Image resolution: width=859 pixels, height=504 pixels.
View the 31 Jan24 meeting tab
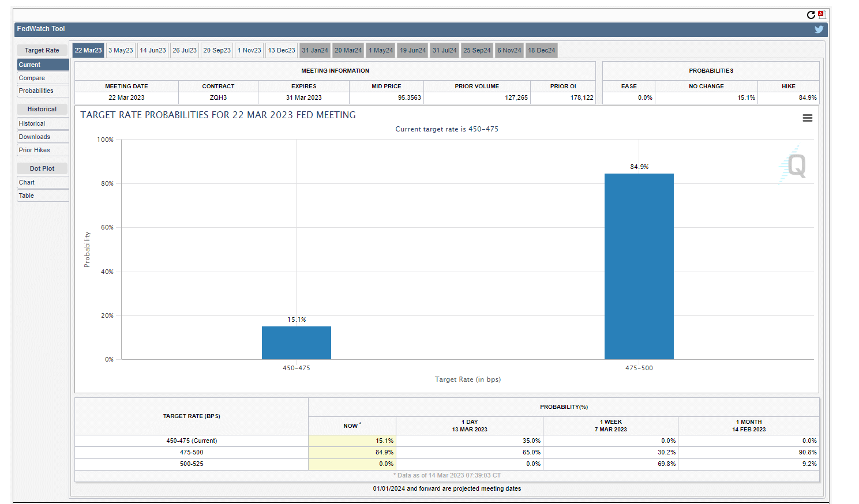[x=314, y=50]
